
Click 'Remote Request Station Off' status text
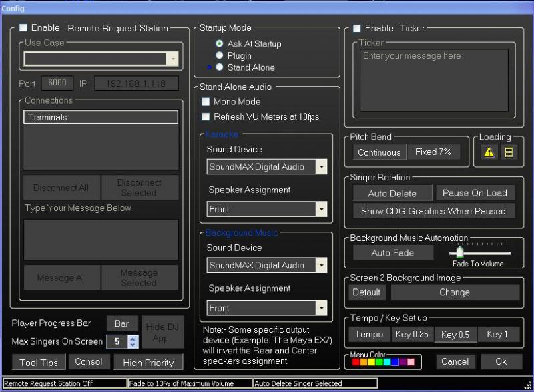[48, 383]
